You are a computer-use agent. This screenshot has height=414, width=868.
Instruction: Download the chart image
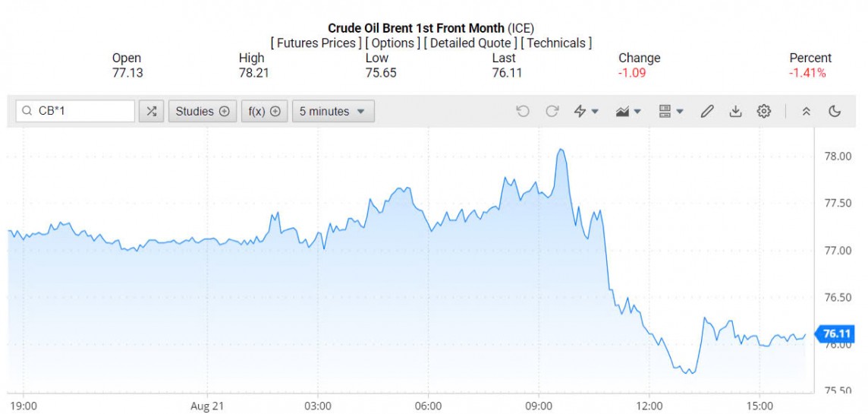[735, 112]
